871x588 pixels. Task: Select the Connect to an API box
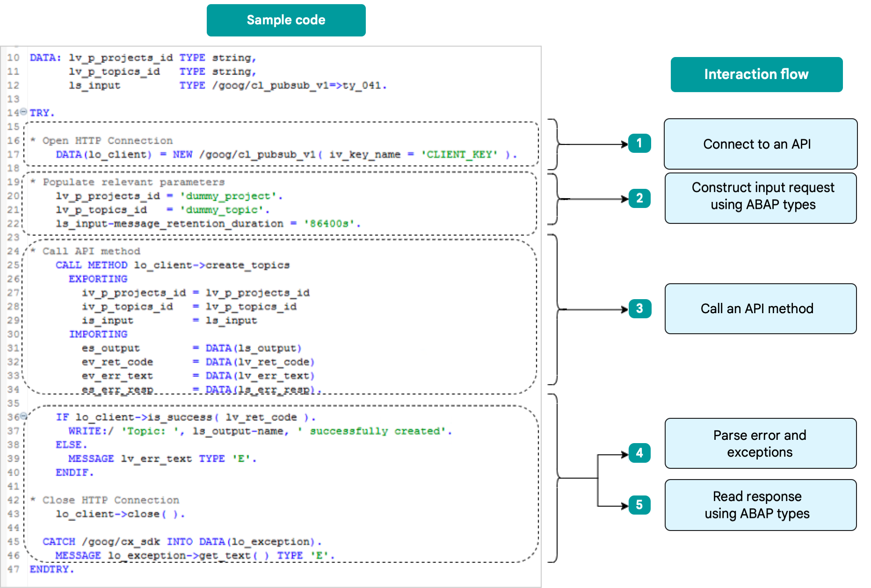pos(760,144)
